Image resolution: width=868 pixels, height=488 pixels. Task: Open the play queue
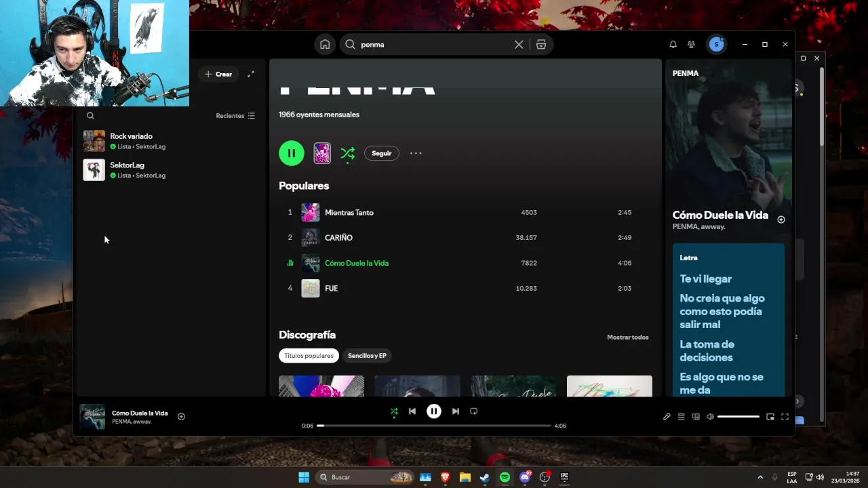click(x=682, y=417)
